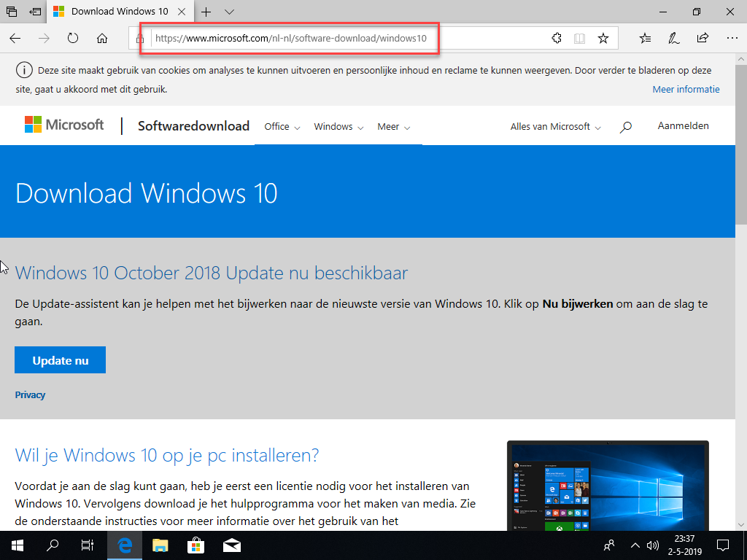Click the Share page icon
The image size is (747, 560).
point(703,38)
